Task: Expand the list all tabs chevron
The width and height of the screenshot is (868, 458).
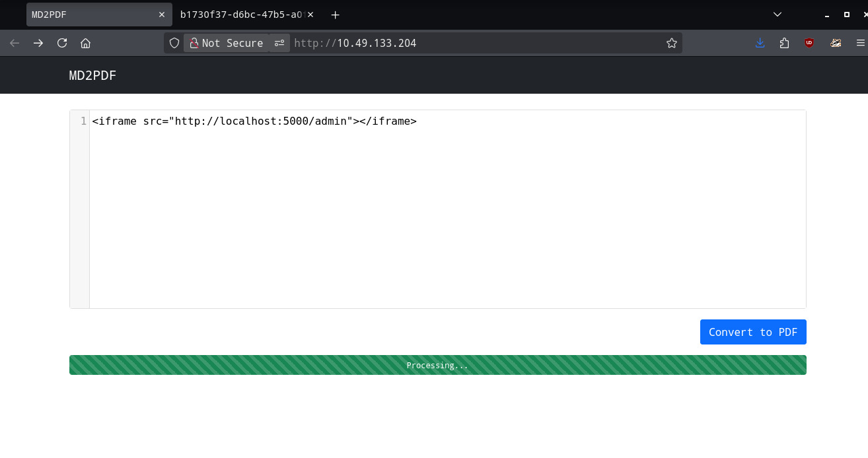Action: coord(778,14)
